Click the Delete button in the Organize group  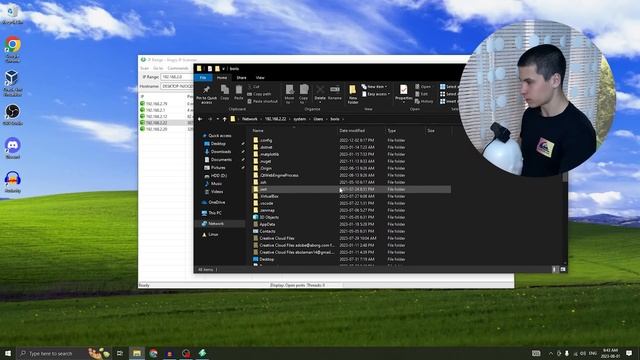(320, 92)
